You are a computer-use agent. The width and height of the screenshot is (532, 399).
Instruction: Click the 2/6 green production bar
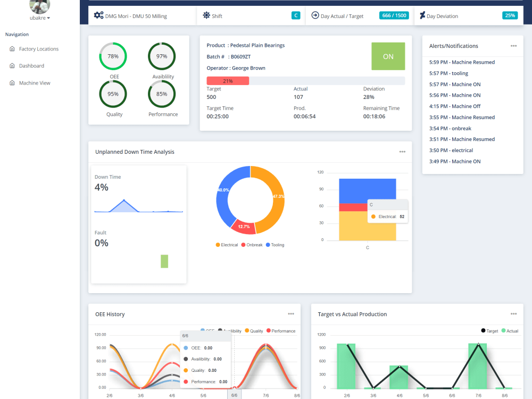click(346, 366)
